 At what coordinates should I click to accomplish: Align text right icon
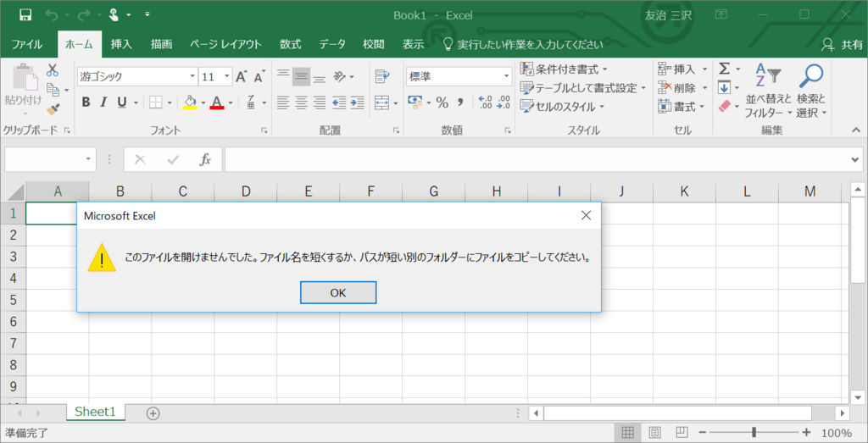[320, 102]
